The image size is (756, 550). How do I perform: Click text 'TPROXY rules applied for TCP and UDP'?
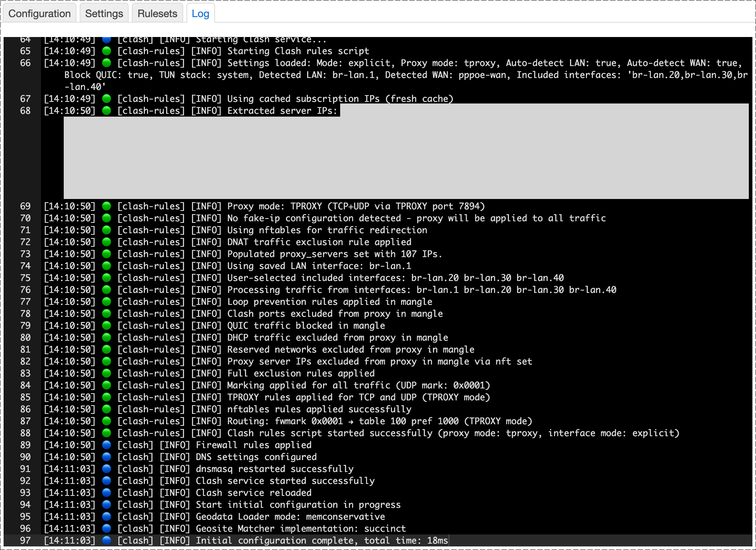point(322,397)
